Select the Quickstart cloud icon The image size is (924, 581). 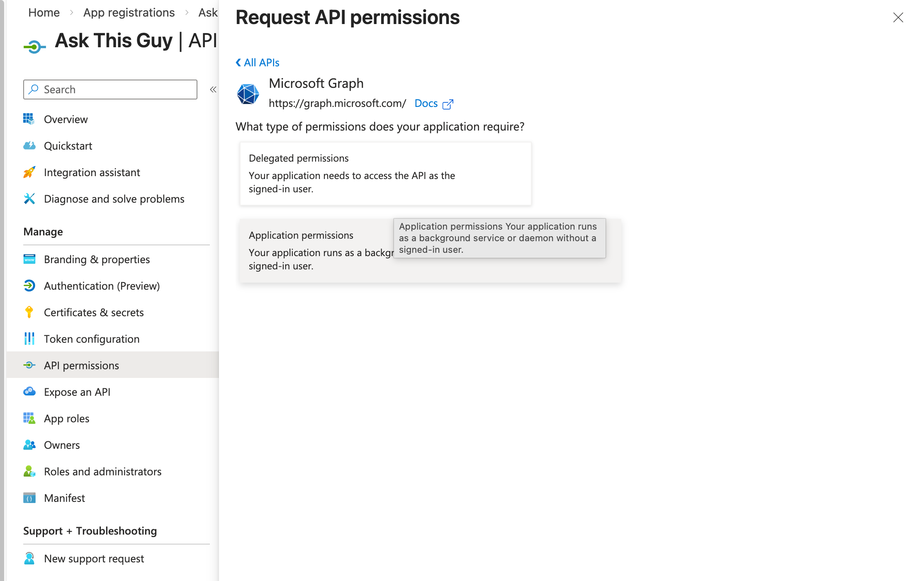[x=29, y=145]
